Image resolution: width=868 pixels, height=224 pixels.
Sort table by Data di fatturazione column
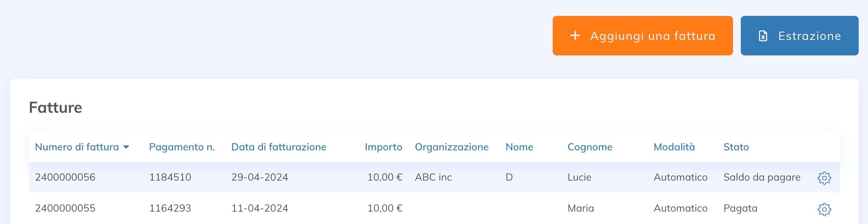278,147
